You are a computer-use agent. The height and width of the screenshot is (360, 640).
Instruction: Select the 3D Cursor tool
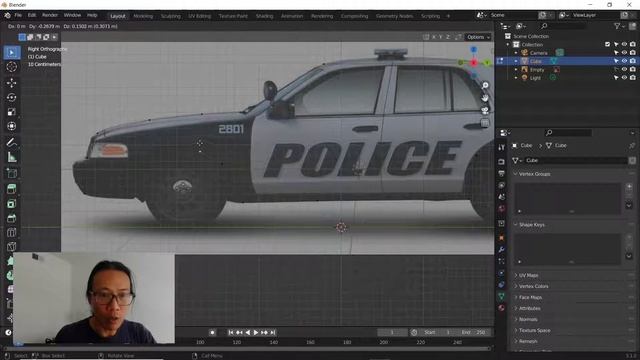(x=11, y=67)
